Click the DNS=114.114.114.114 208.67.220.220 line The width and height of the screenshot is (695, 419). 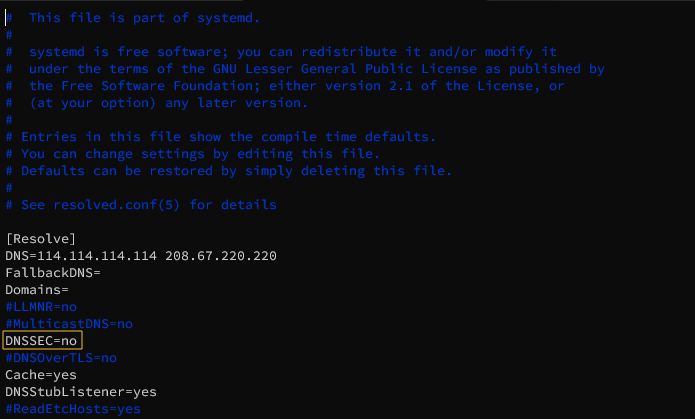pyautogui.click(x=141, y=256)
